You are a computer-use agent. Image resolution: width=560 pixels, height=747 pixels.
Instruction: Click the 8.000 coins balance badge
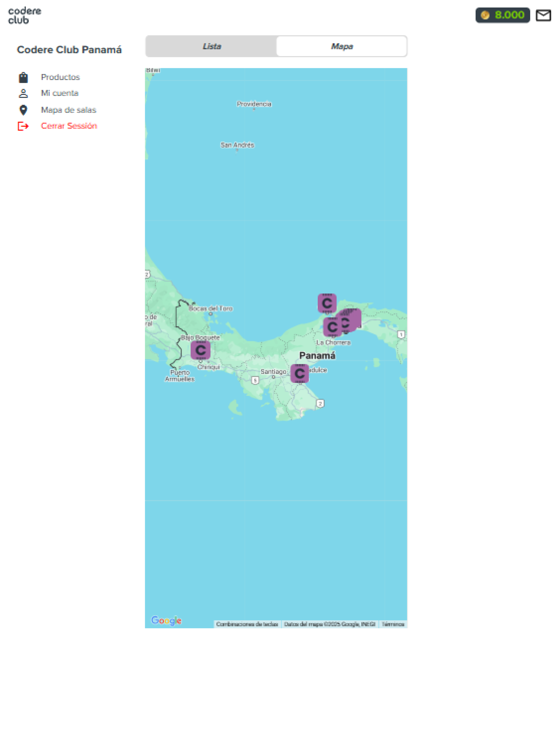502,15
